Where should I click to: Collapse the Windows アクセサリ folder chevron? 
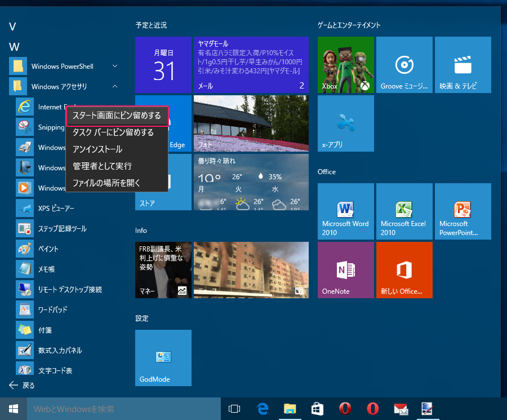click(x=115, y=86)
